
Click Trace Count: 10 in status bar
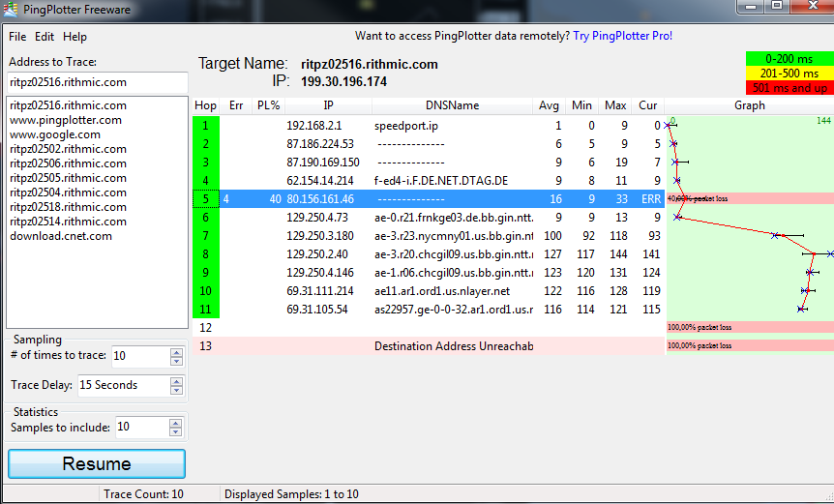tap(143, 494)
